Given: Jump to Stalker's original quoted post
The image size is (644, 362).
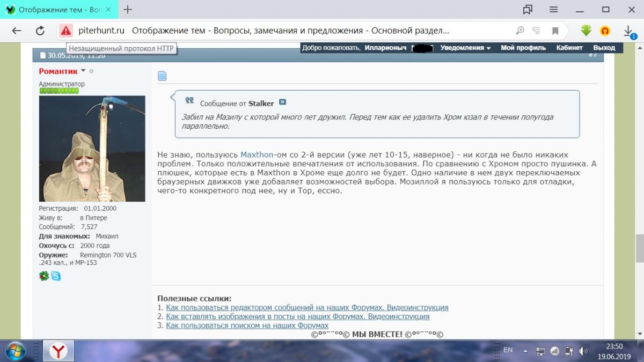Looking at the screenshot, I should (x=282, y=102).
